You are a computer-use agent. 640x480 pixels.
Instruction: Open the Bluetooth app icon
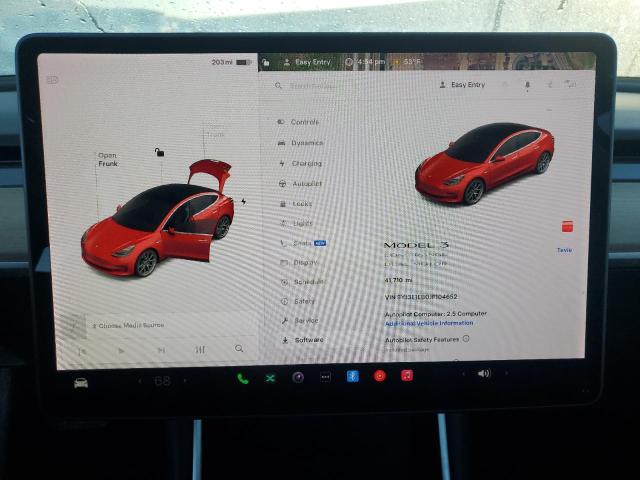coord(353,376)
